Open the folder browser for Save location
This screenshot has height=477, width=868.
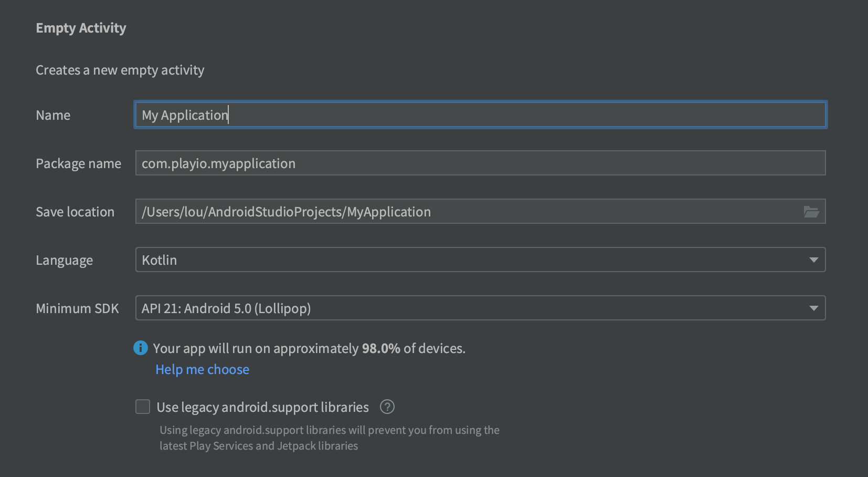[x=811, y=212]
